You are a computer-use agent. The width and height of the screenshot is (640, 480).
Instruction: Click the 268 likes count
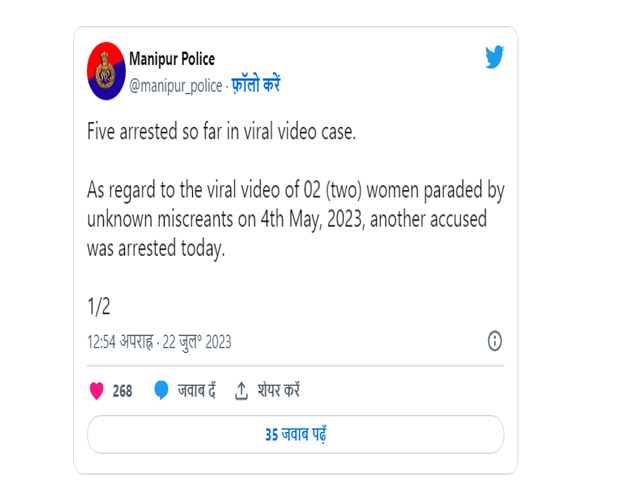[122, 391]
